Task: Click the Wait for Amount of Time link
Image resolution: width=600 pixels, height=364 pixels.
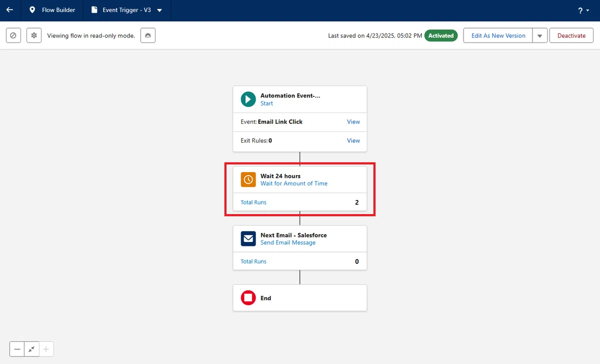Action: (x=294, y=183)
